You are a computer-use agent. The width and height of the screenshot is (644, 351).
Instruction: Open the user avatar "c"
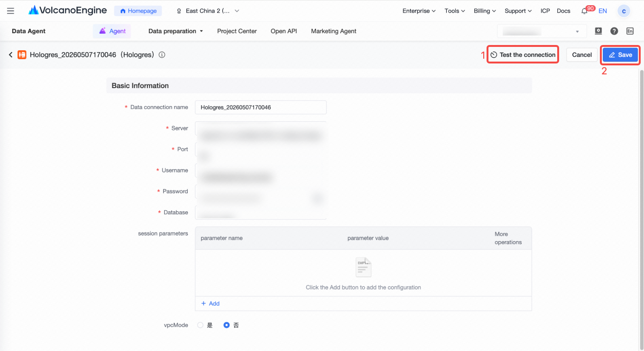[624, 11]
